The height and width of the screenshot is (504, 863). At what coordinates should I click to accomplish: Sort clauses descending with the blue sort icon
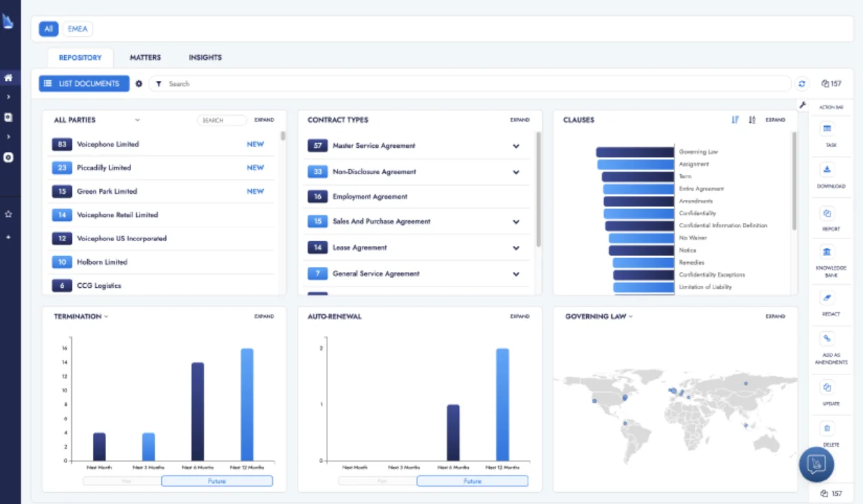coord(735,120)
